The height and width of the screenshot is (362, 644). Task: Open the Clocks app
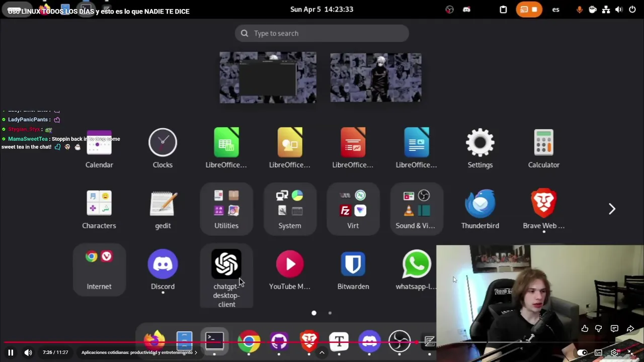(163, 148)
